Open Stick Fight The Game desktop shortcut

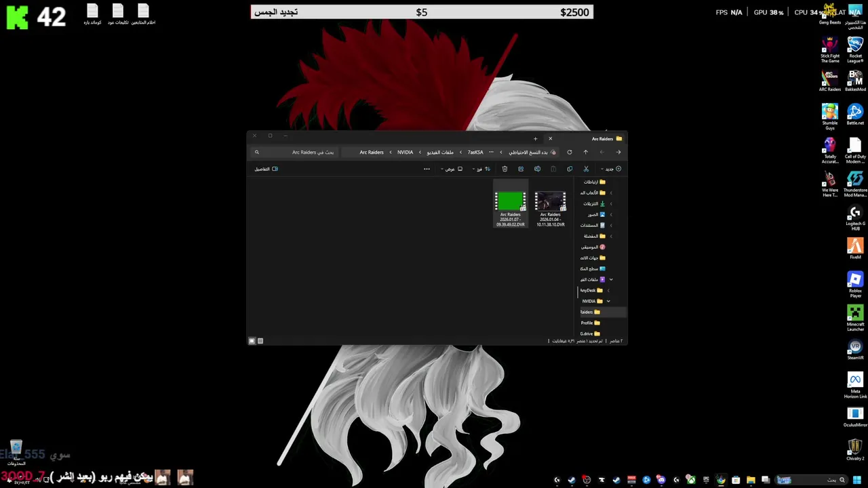pos(830,50)
